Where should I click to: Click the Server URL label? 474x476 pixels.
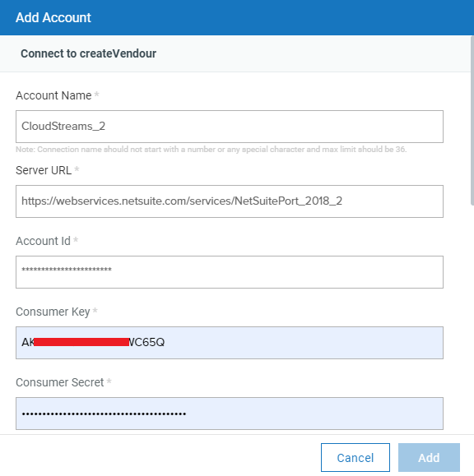click(x=44, y=170)
